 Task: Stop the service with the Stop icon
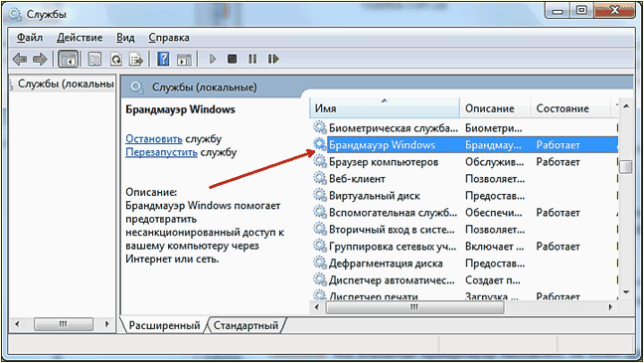pyautogui.click(x=232, y=60)
